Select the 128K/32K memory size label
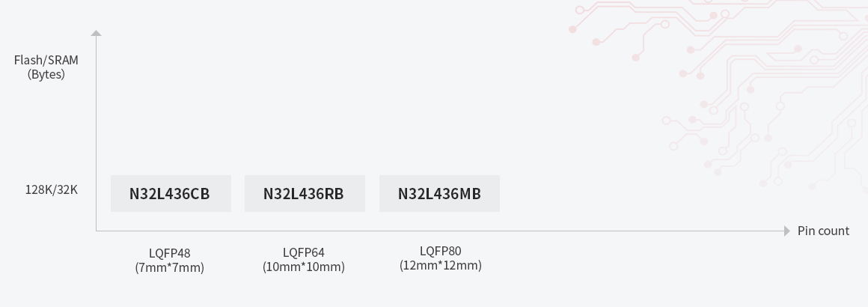The width and height of the screenshot is (868, 307). point(52,189)
